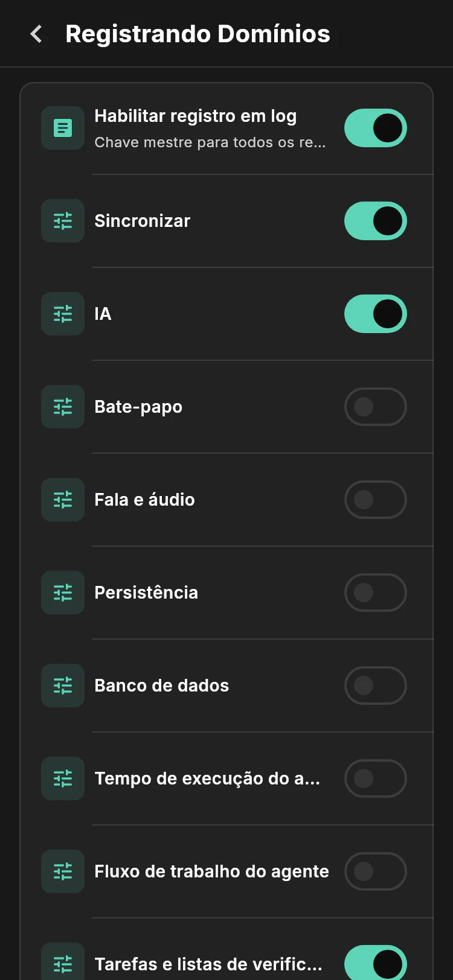Turn on Fluxo de trabalho do agente toggle
453x980 pixels.
376,871
